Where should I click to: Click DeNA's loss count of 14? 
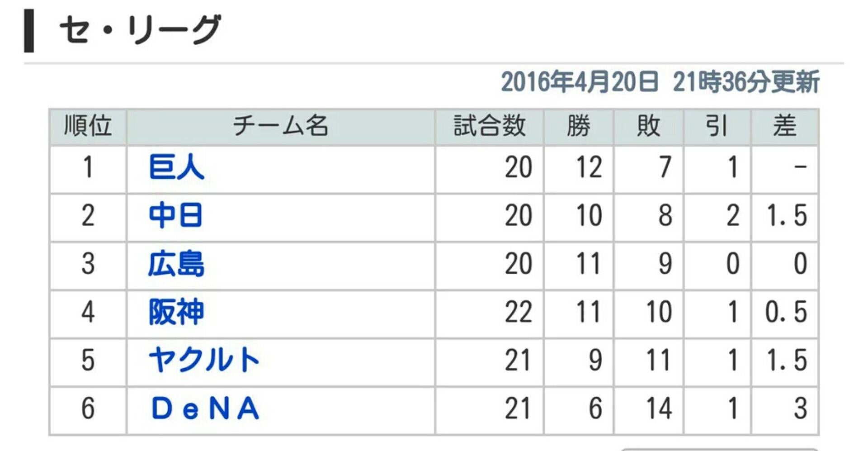[x=658, y=408]
